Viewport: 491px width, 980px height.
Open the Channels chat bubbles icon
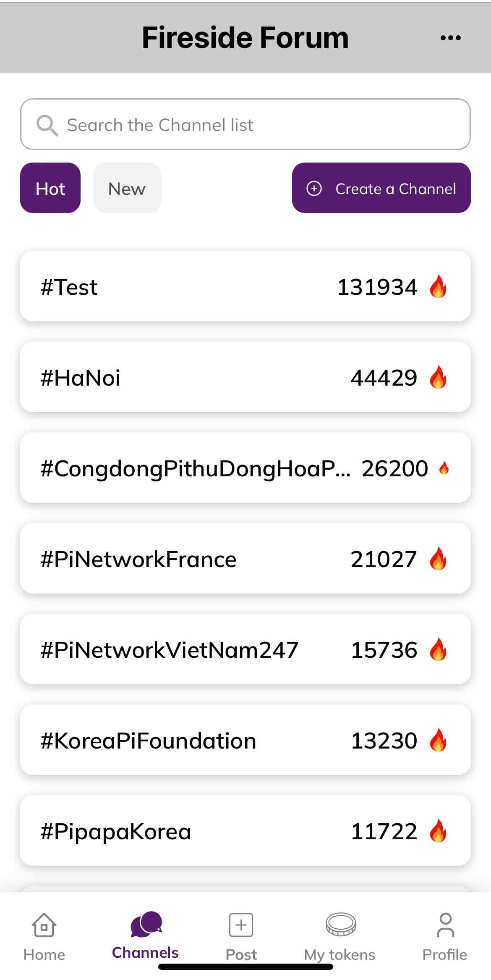tap(146, 924)
